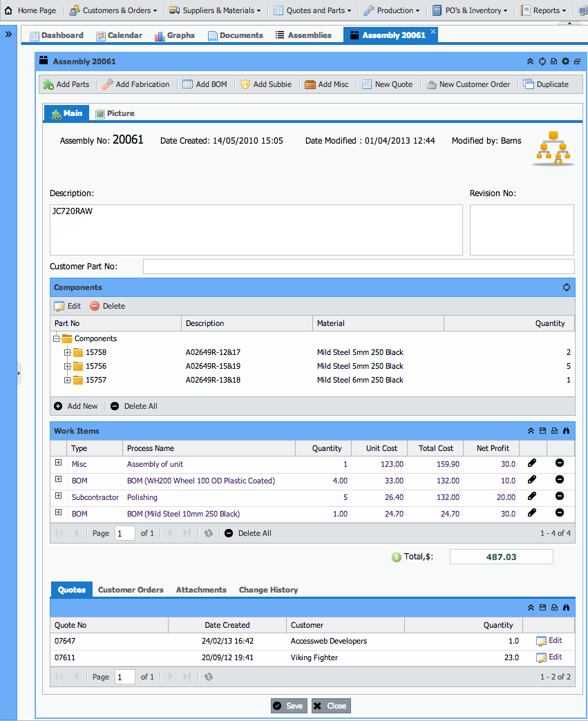Click Add BOM toolbar button

point(205,85)
